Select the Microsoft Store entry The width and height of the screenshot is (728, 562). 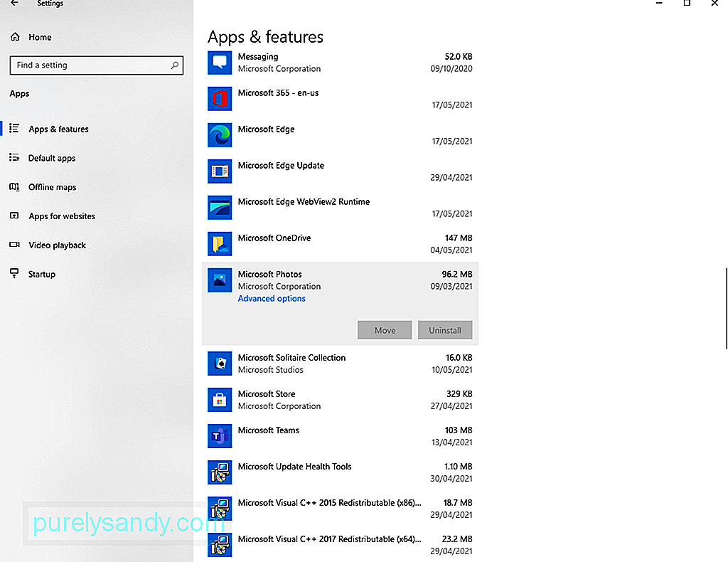(340, 400)
